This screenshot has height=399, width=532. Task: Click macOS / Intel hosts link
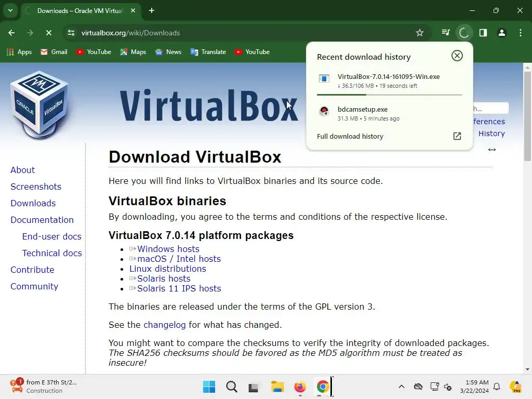[179, 259]
